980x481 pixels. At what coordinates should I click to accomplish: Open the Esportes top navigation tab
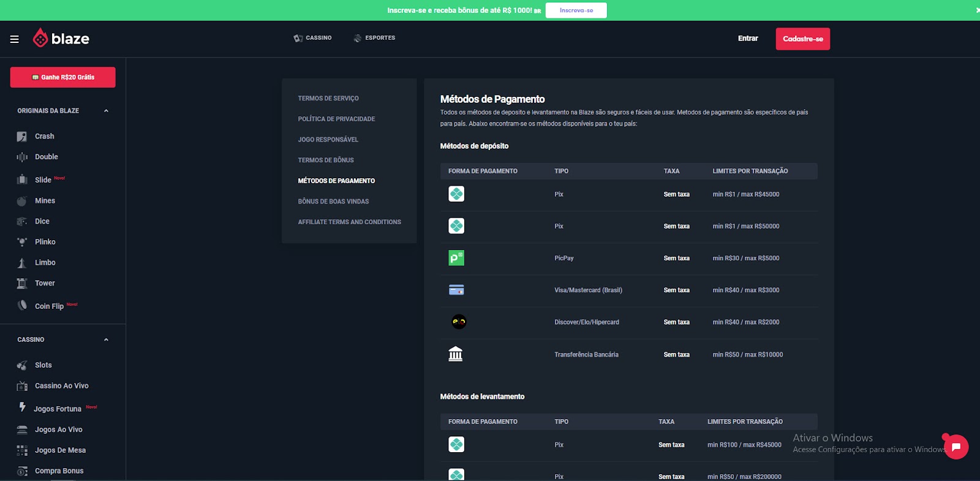pos(374,38)
